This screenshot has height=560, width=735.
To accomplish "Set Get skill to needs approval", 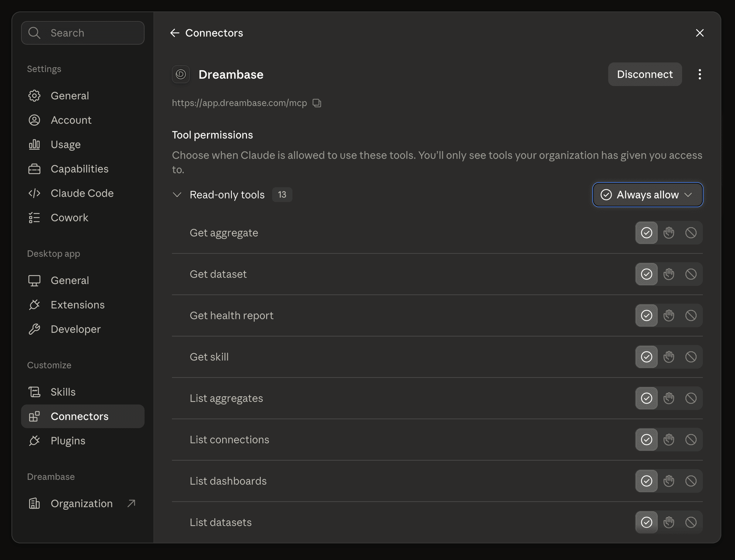I will click(x=669, y=357).
